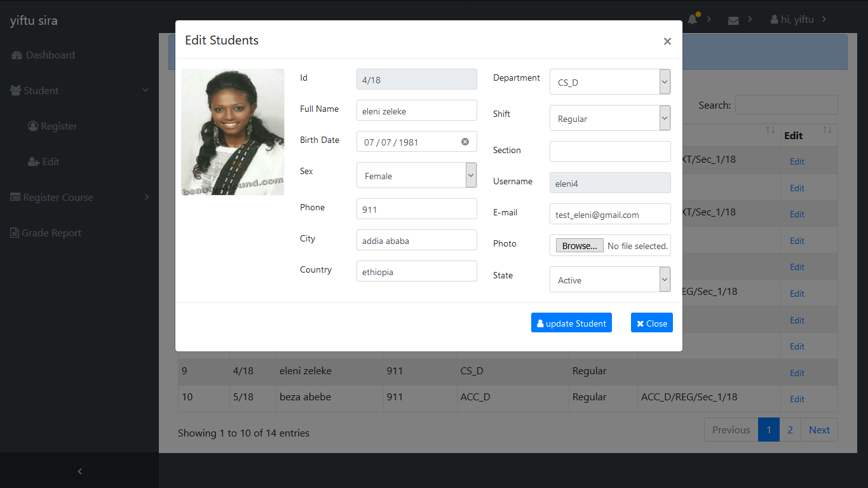Open the envelope messages icon
868x488 pixels.
733,20
